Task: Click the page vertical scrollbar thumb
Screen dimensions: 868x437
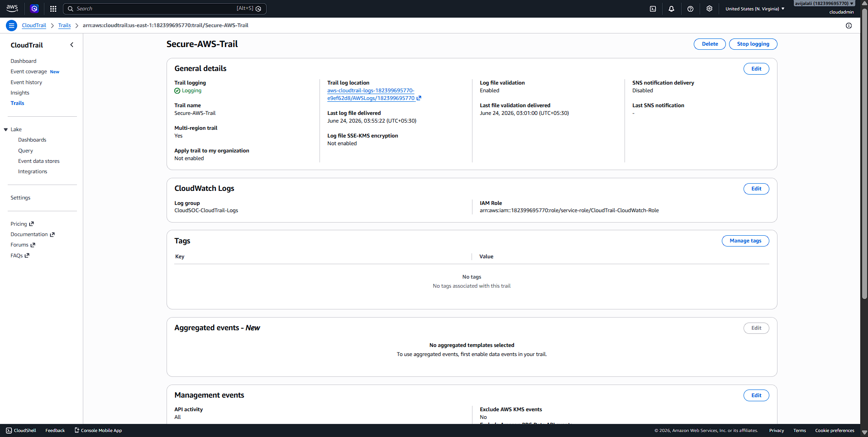Action: pyautogui.click(x=864, y=154)
